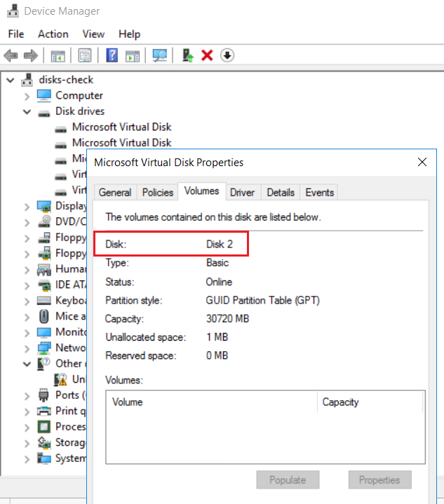Screen dimensions: 444x504
Task: Click the Disk drives category icon
Action: 44,114
